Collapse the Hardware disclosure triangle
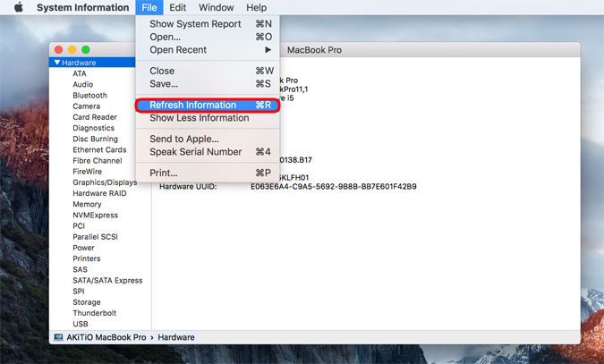This screenshot has width=604, height=364. [x=57, y=63]
